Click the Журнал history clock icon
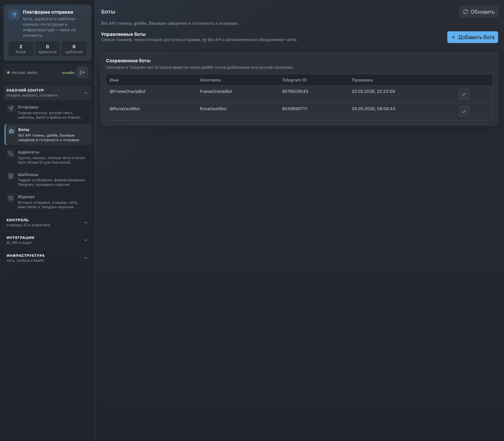This screenshot has width=504, height=441. tap(11, 198)
